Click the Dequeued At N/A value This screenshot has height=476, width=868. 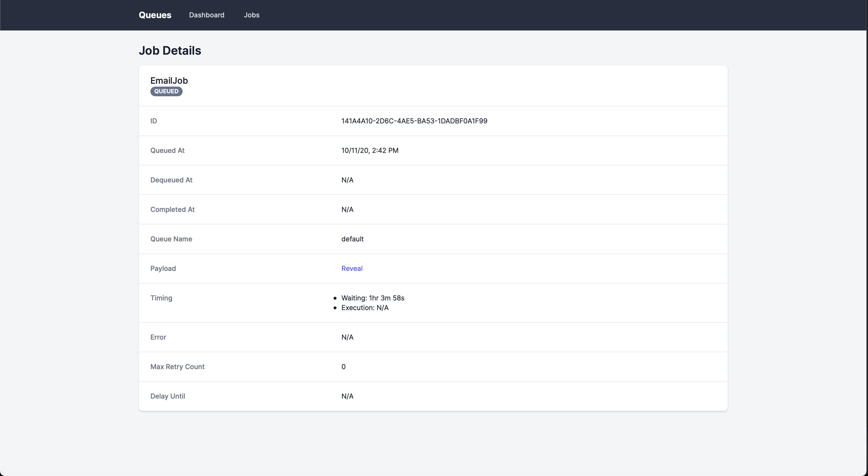[347, 180]
